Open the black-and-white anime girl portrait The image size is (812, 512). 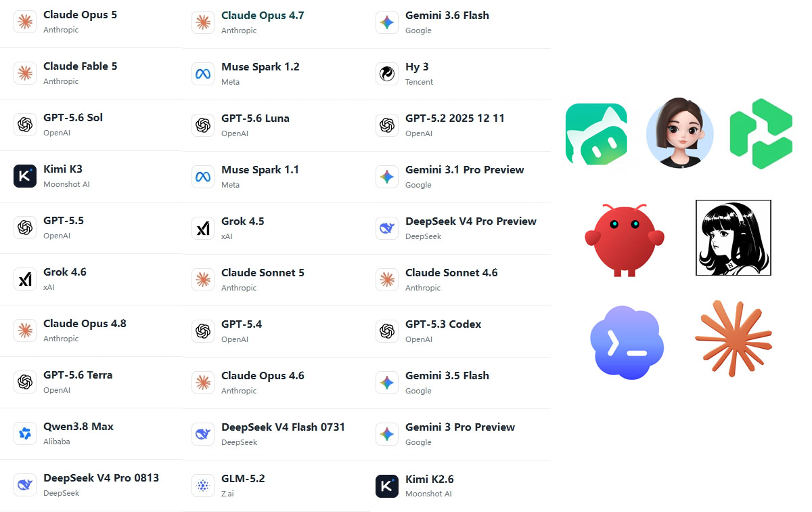pos(734,238)
